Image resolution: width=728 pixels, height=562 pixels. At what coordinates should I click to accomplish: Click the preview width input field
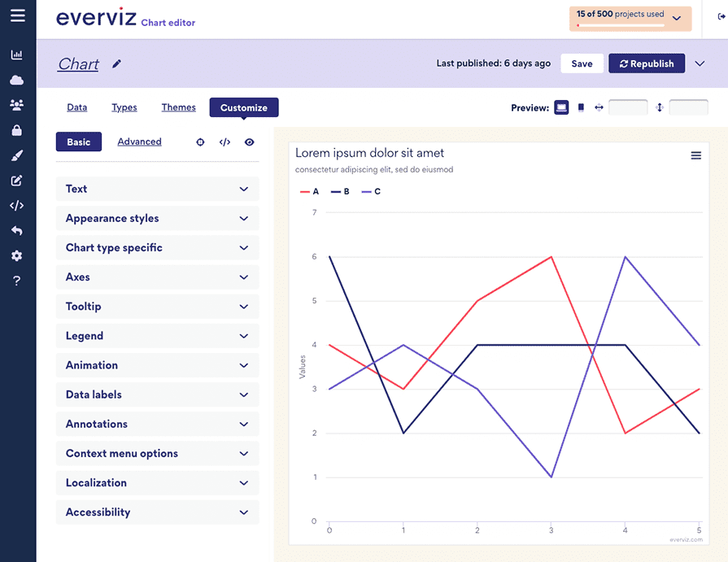coord(628,107)
